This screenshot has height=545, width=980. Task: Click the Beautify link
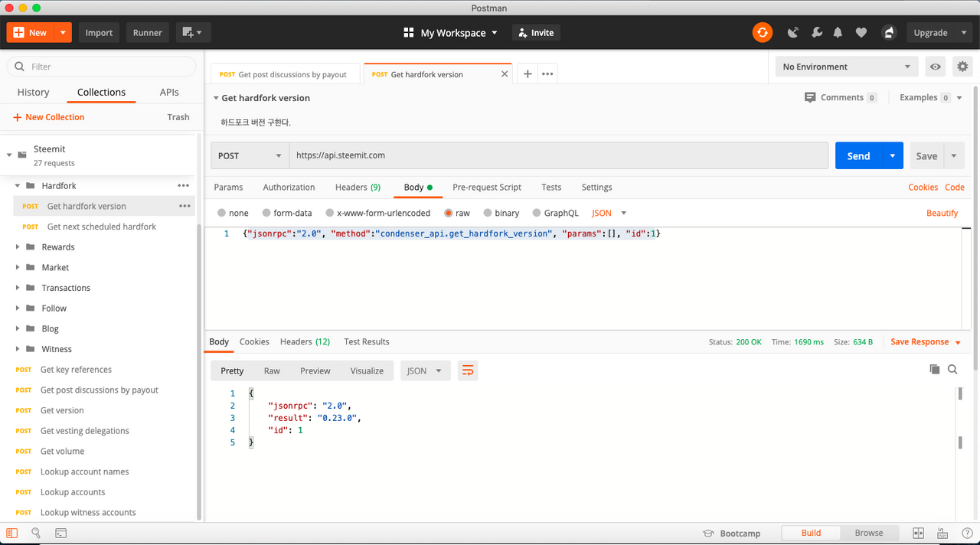[x=942, y=213]
